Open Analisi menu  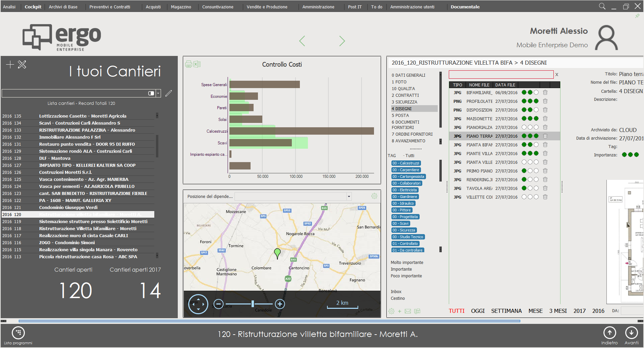coord(9,7)
